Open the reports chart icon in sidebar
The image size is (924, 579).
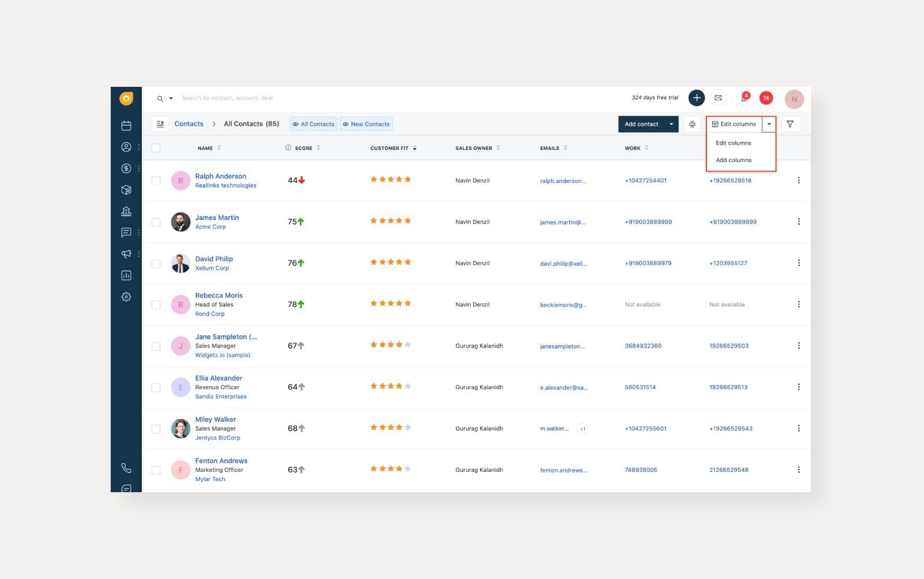tap(126, 276)
